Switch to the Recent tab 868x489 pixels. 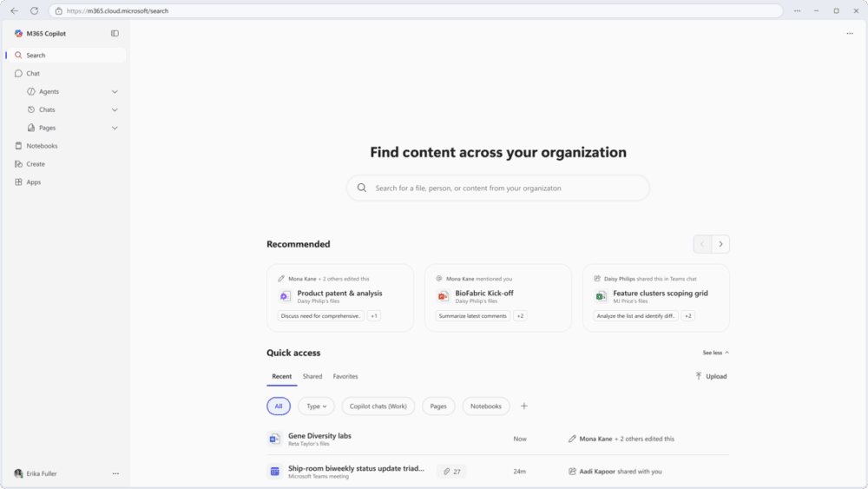point(282,377)
